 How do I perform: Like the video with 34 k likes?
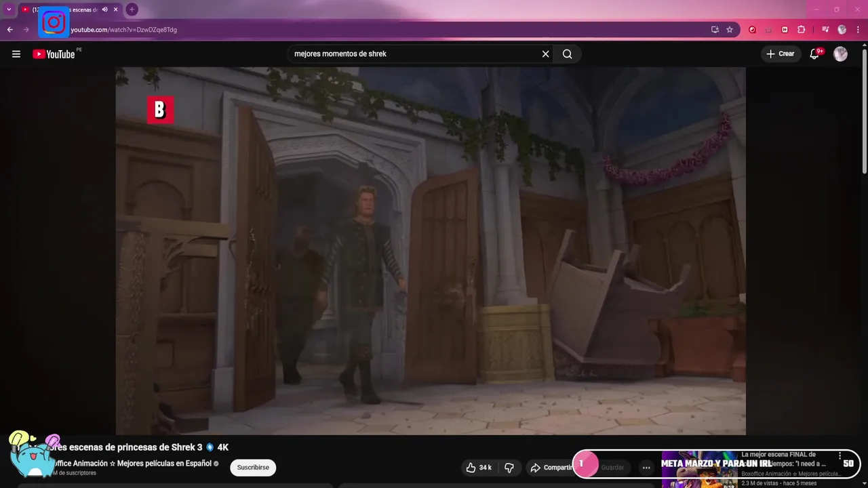(x=479, y=468)
